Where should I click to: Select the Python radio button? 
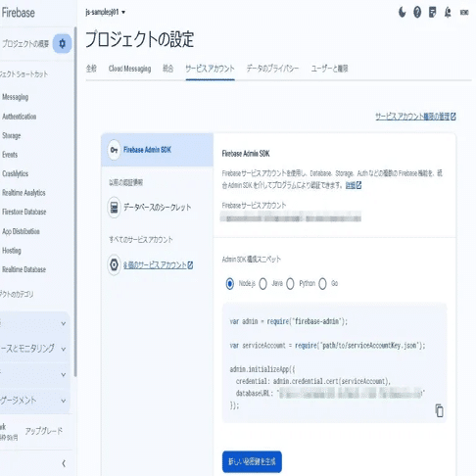point(290,284)
